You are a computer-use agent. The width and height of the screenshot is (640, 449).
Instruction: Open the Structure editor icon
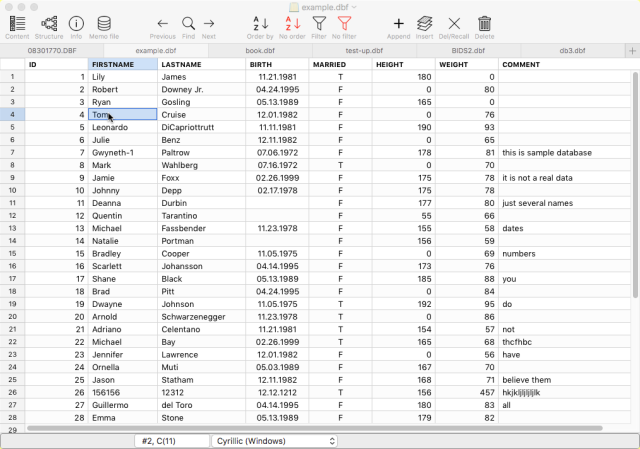click(49, 23)
